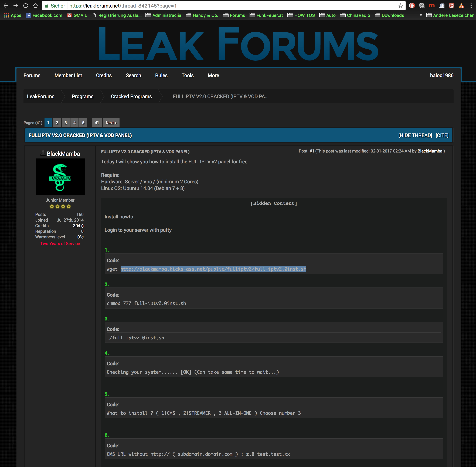The width and height of the screenshot is (476, 467).
Task: Click the Next » pagination button
Action: click(x=111, y=123)
